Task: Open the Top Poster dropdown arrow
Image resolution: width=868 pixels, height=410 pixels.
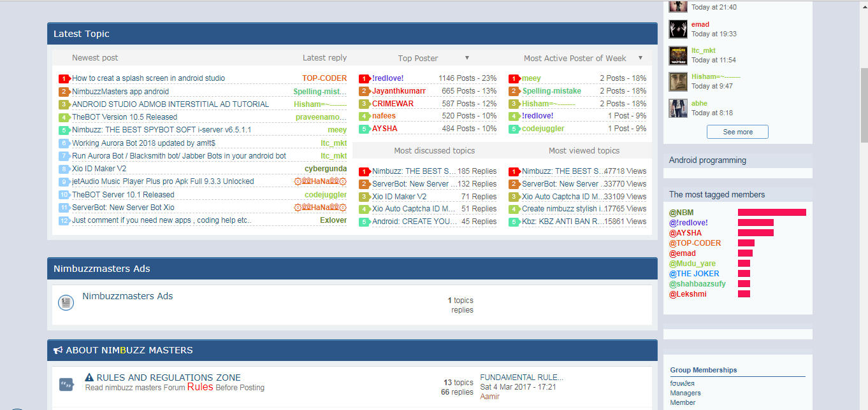Action: point(467,58)
